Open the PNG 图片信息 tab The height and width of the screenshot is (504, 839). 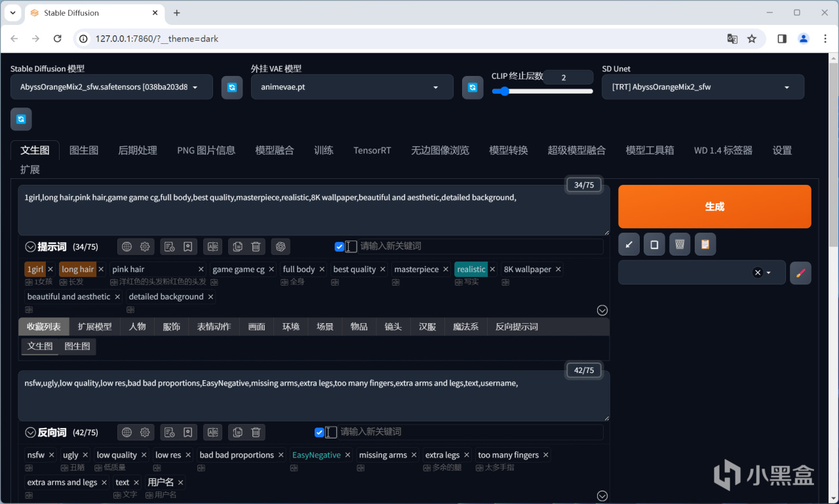[x=206, y=150]
